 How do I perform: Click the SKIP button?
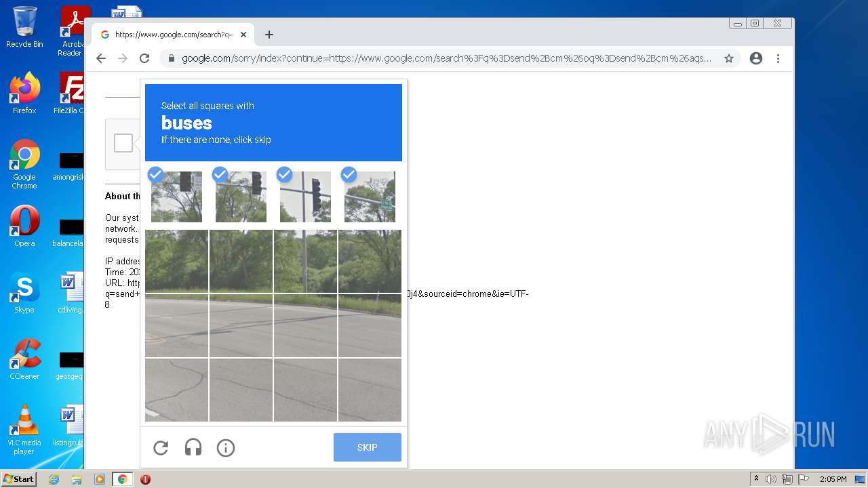pos(368,447)
